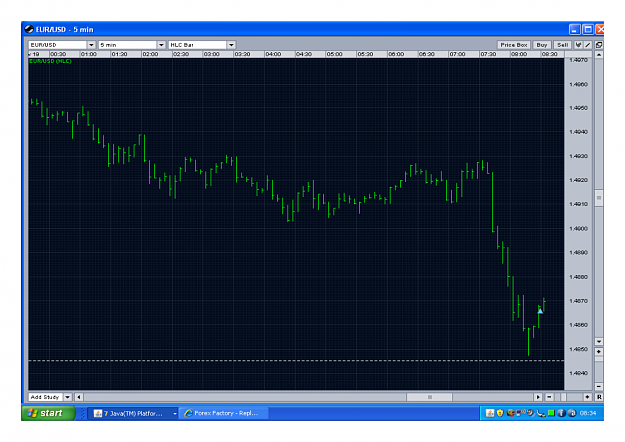Click the blue triangle marker on chart
Image resolution: width=625 pixels, height=442 pixels.
tap(540, 311)
